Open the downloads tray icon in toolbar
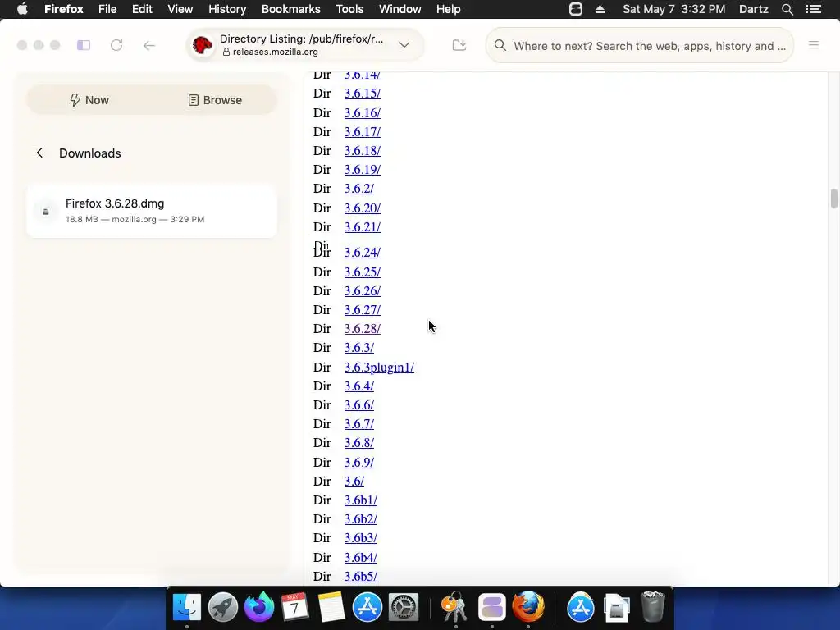Image resolution: width=840 pixels, height=630 pixels. point(459,46)
